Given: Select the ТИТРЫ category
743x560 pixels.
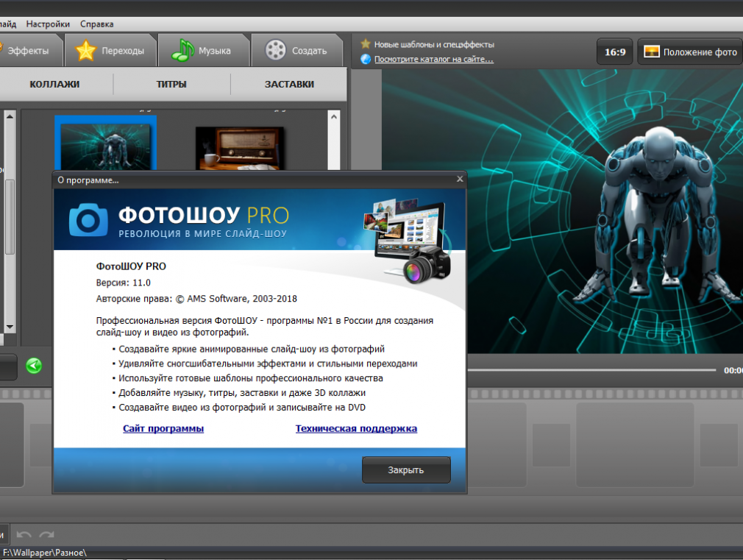Looking at the screenshot, I should pos(171,85).
